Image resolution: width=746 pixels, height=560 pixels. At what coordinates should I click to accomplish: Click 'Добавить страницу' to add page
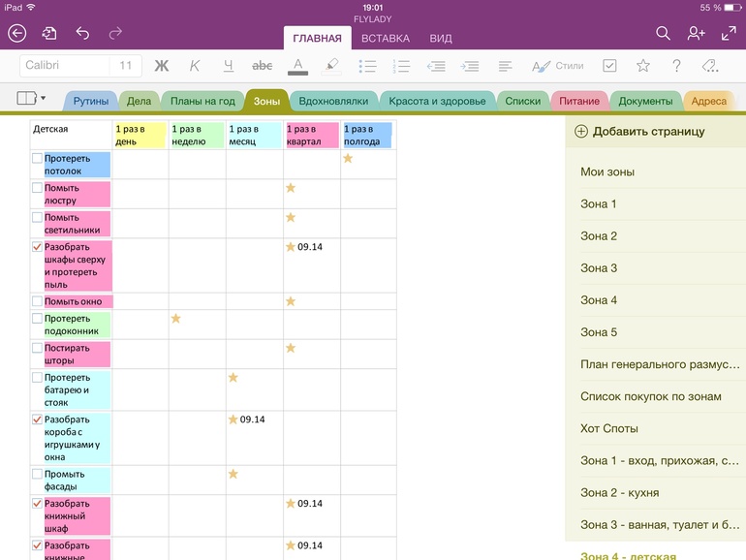(x=639, y=132)
